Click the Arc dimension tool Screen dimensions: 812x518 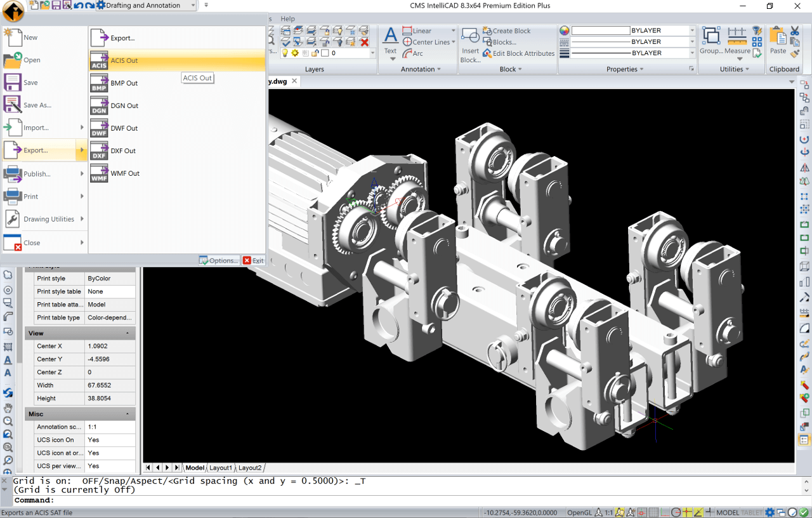coord(413,53)
